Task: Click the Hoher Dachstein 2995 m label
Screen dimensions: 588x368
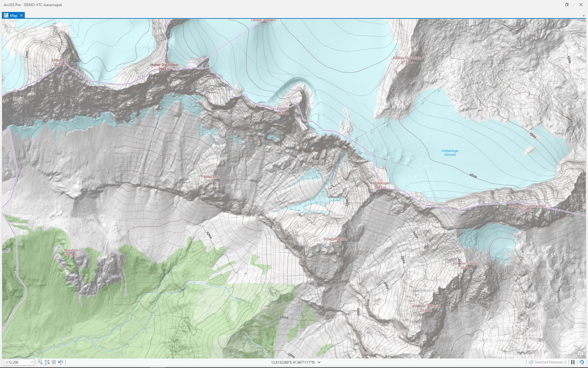Action: [164, 67]
